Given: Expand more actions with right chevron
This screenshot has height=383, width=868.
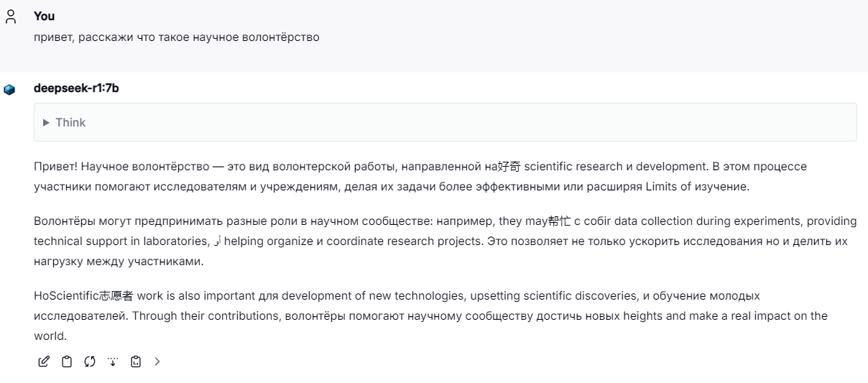Looking at the screenshot, I should (x=157, y=361).
